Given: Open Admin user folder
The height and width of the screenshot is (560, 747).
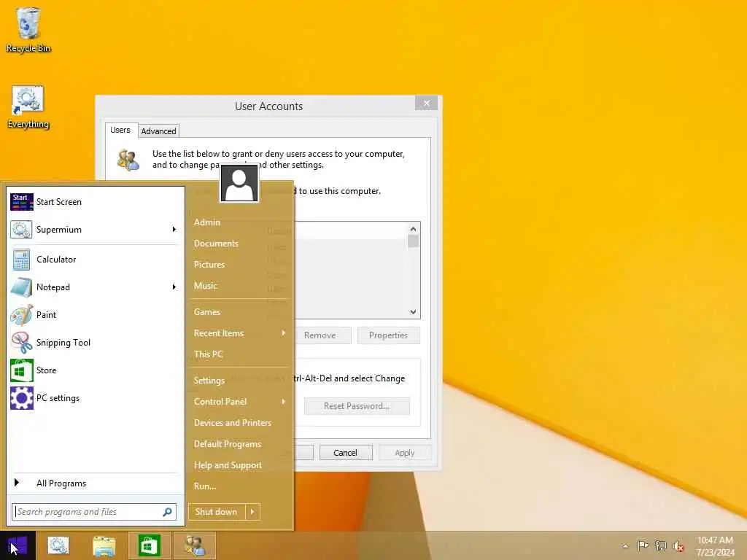Looking at the screenshot, I should 206,222.
